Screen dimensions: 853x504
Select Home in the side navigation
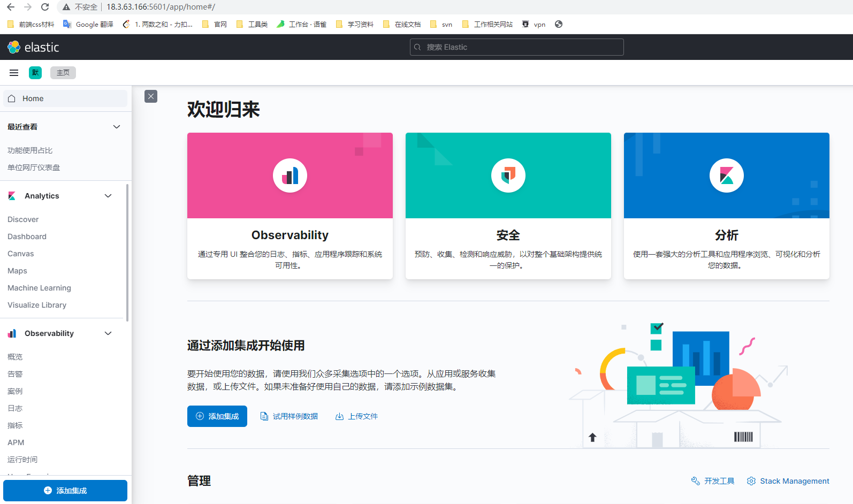[x=65, y=98]
